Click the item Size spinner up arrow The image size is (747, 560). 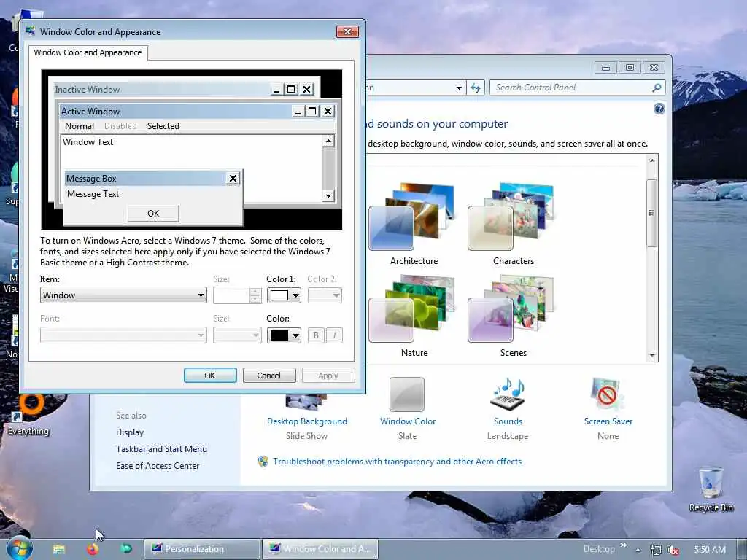[255, 291]
